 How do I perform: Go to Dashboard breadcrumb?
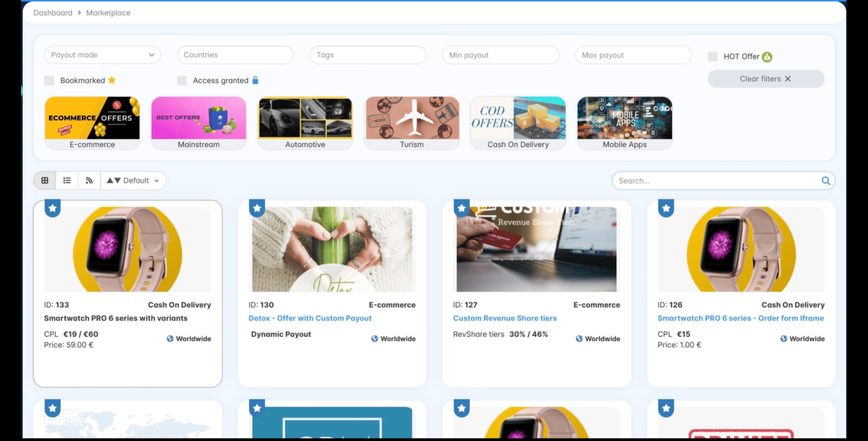pyautogui.click(x=53, y=13)
